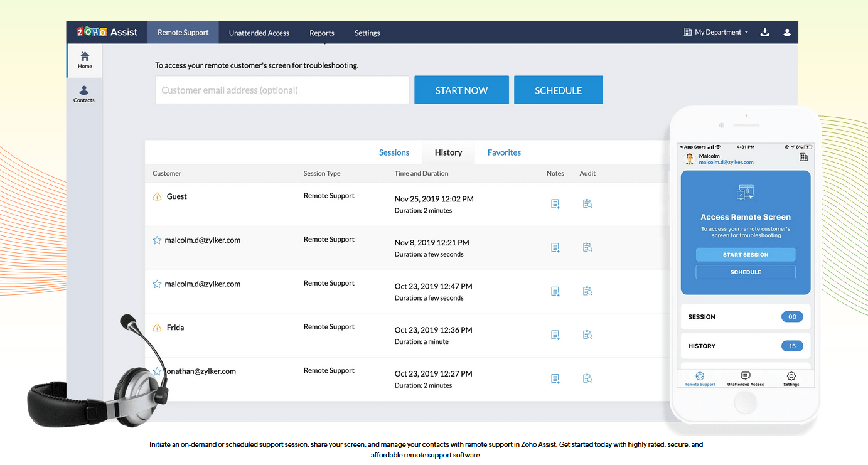Open the Contacts icon in the sidebar

(83, 94)
